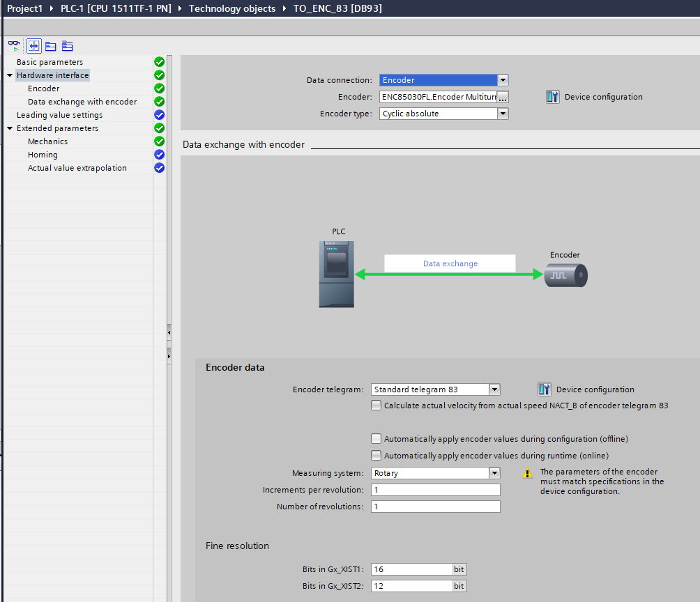
Task: Click the third toolbar folder icon
Action: 50,46
